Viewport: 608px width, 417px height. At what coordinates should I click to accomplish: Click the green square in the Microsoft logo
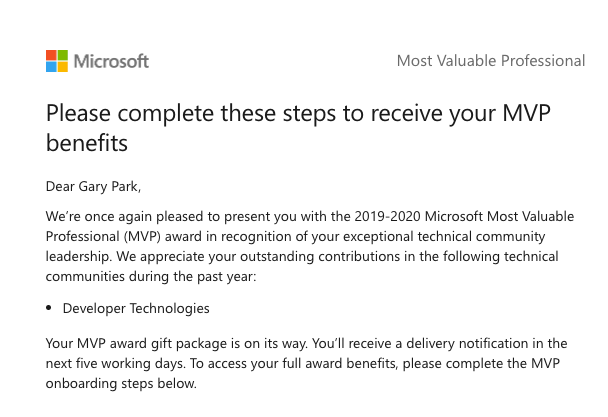(x=63, y=55)
